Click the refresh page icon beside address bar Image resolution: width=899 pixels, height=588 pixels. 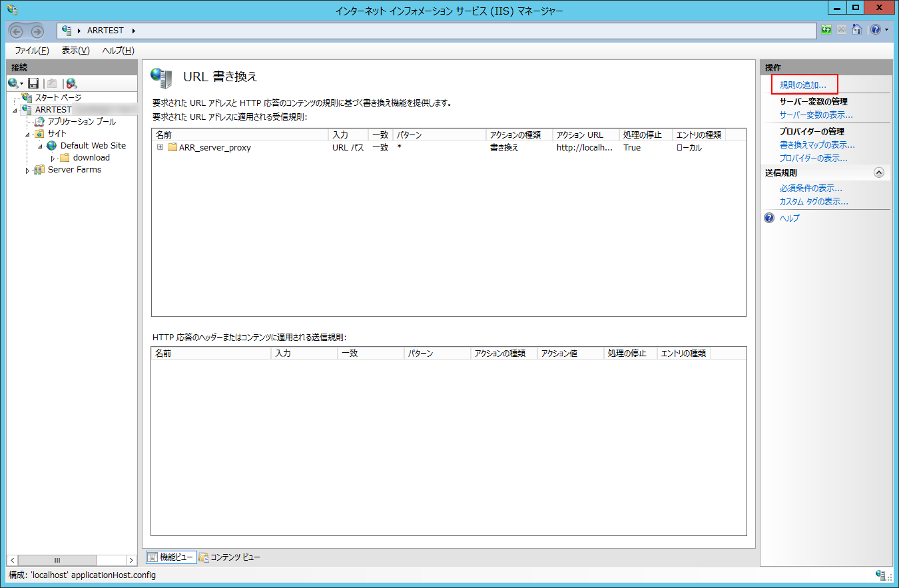coord(827,30)
